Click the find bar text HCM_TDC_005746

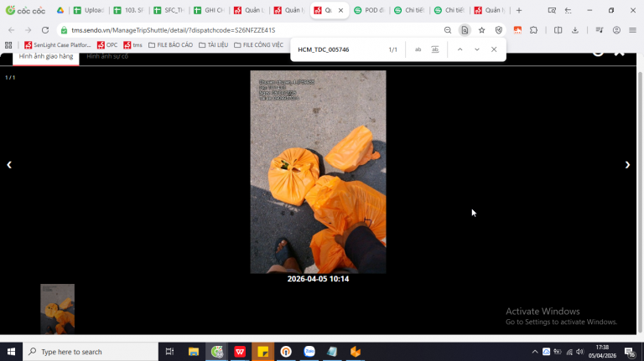[x=323, y=49]
